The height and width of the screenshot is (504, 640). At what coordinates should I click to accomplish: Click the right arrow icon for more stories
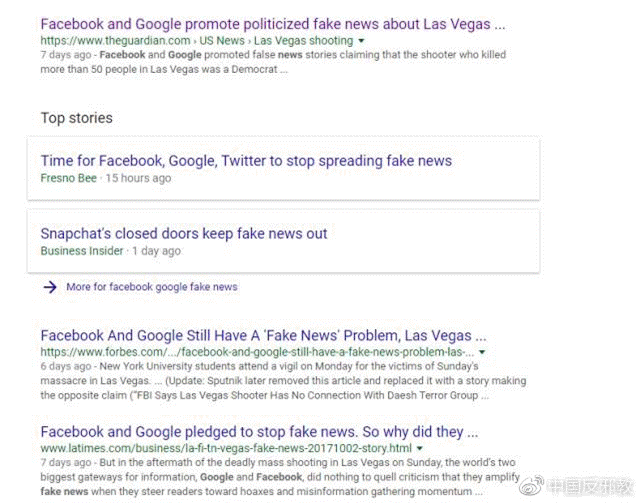pyautogui.click(x=50, y=287)
